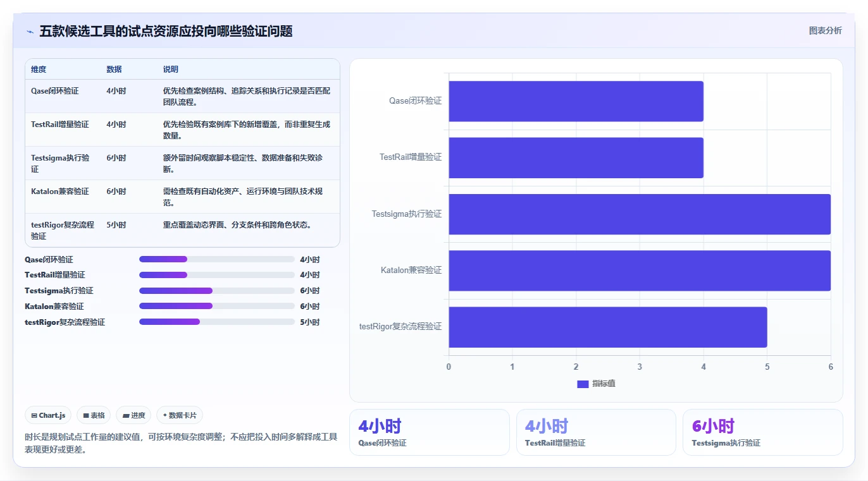Click the Testsigma执行验证 progress bar
The width and height of the screenshot is (868, 481).
pos(217,291)
